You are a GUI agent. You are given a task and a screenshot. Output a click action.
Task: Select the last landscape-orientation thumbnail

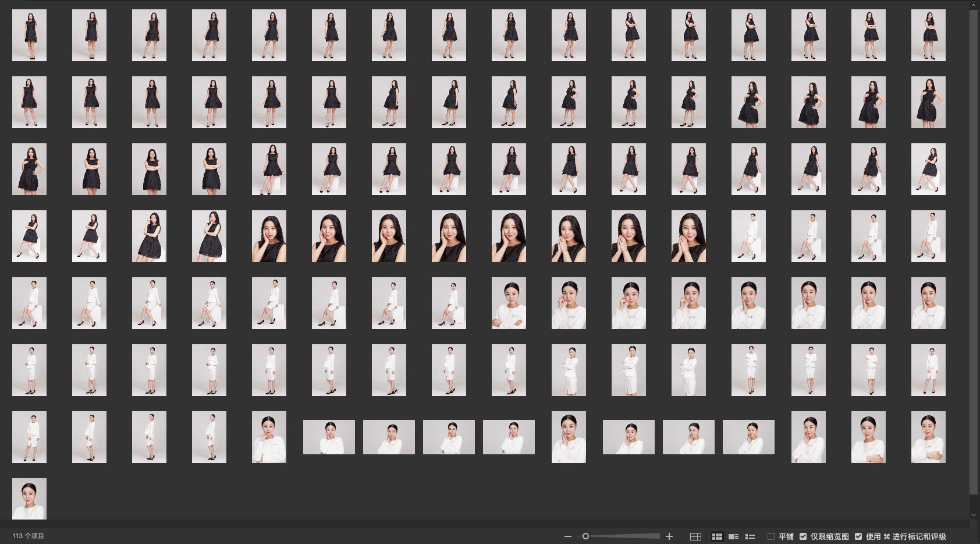(748, 437)
